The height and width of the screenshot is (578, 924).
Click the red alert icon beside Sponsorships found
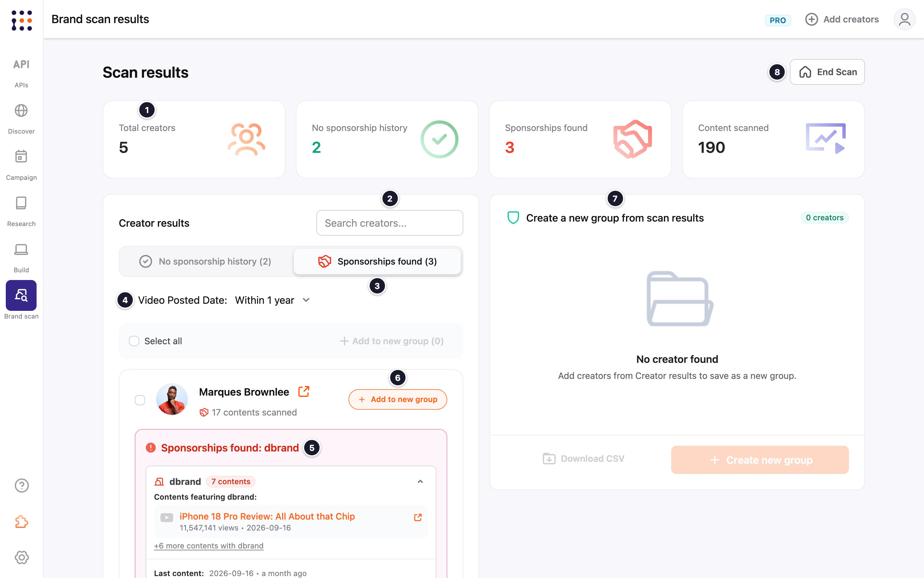150,448
